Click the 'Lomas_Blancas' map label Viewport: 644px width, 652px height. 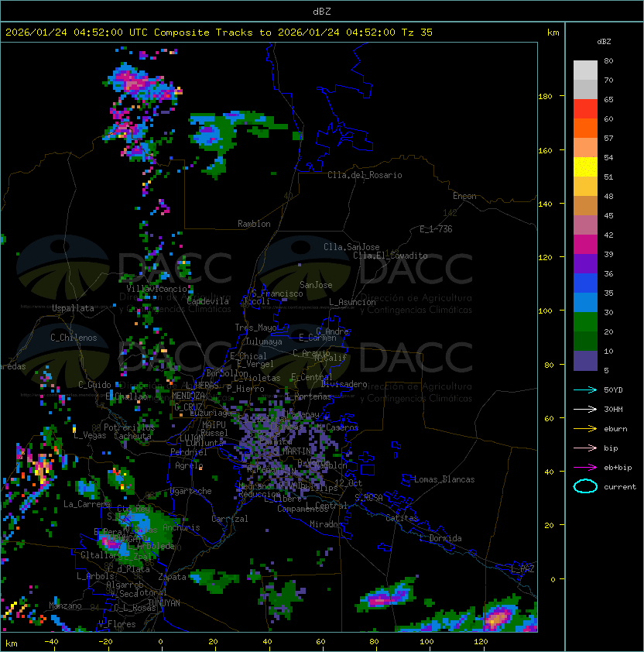pyautogui.click(x=444, y=479)
